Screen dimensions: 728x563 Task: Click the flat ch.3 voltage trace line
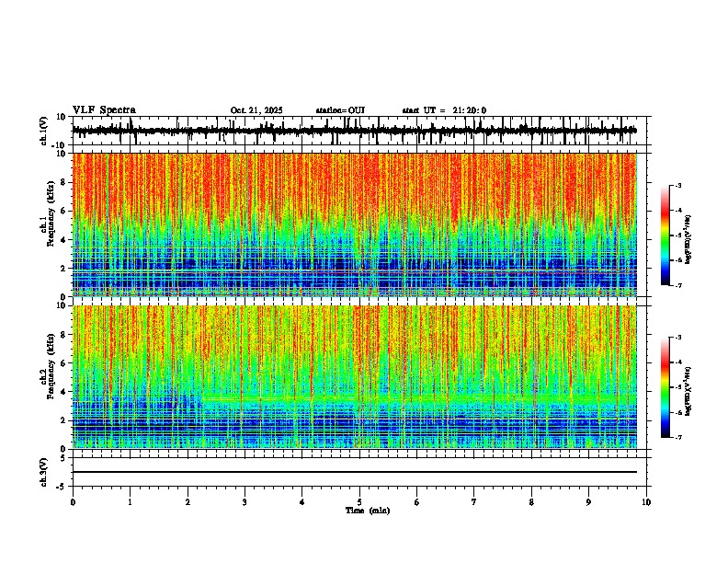coord(355,472)
